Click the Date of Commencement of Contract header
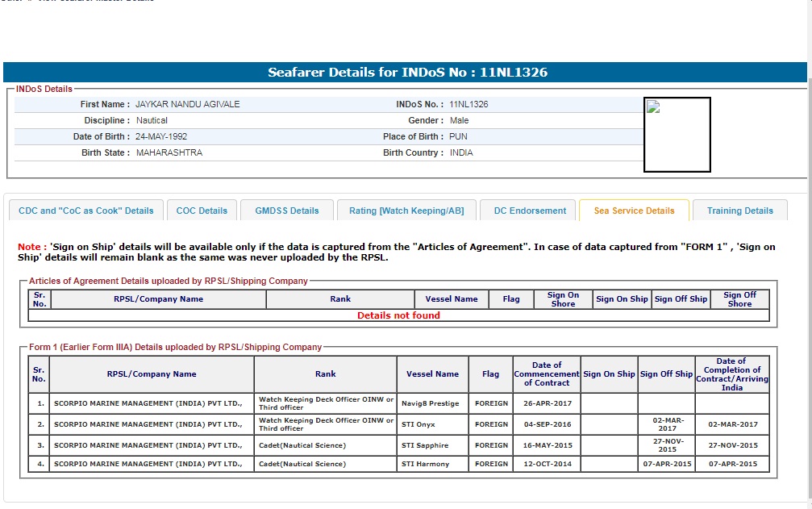The image size is (812, 509). point(546,374)
